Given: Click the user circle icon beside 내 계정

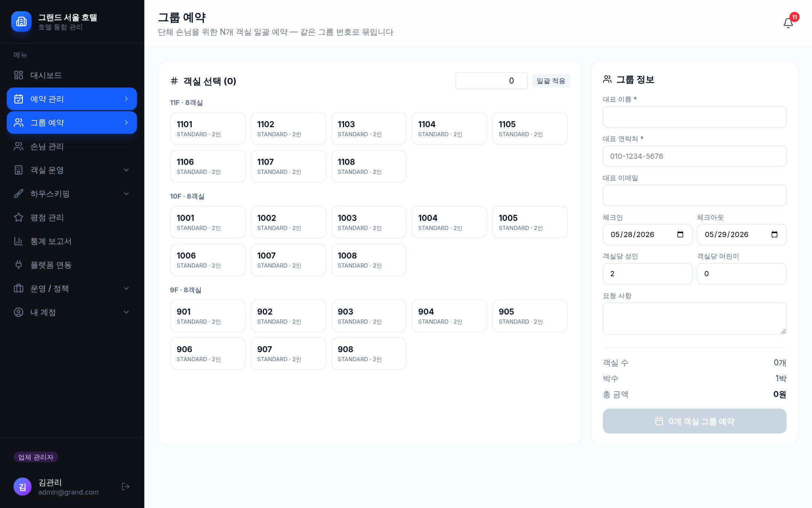Looking at the screenshot, I should coord(18,312).
